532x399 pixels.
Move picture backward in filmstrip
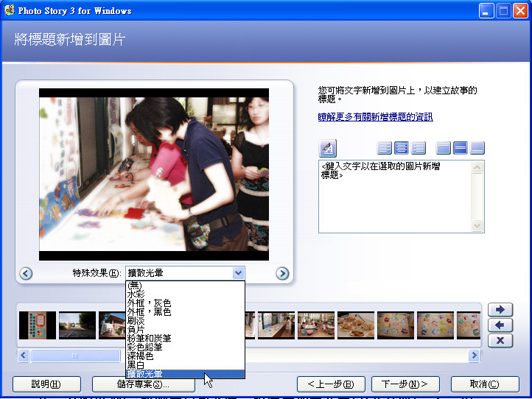[500, 325]
